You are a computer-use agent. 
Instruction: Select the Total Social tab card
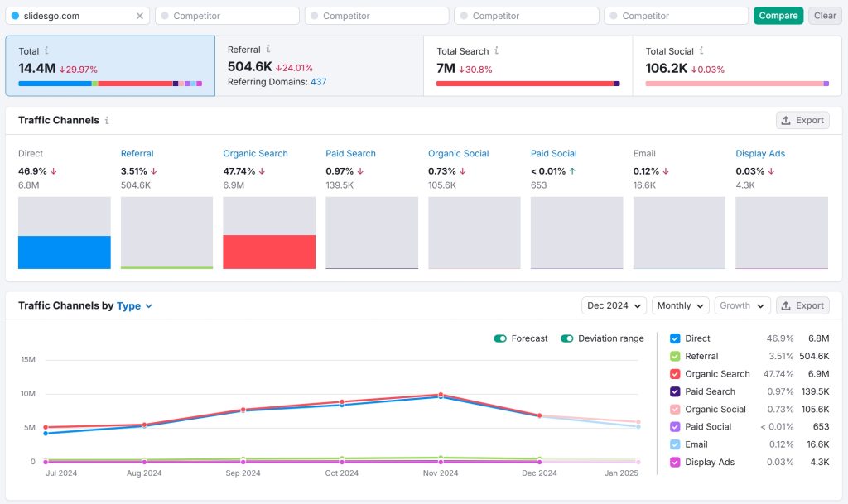click(x=736, y=65)
